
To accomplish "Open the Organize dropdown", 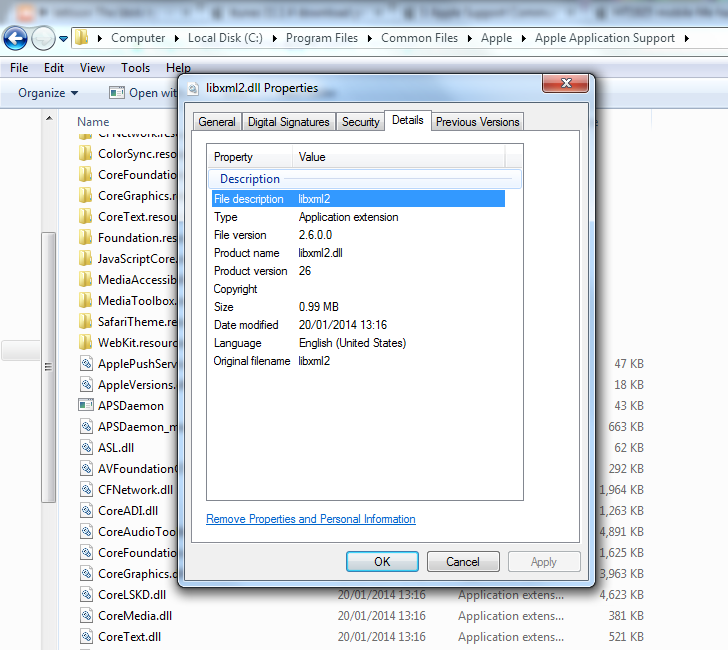I will [x=48, y=93].
